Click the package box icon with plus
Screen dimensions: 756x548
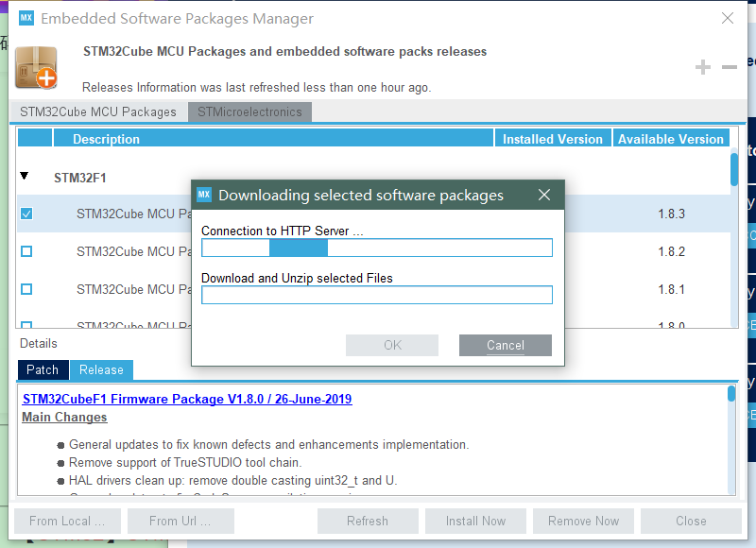click(x=36, y=67)
